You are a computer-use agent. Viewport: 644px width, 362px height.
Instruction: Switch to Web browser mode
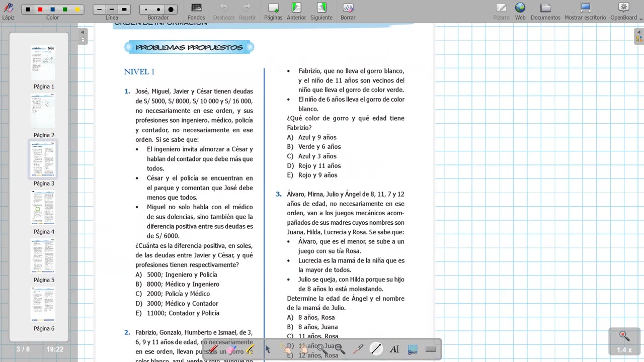point(520,11)
